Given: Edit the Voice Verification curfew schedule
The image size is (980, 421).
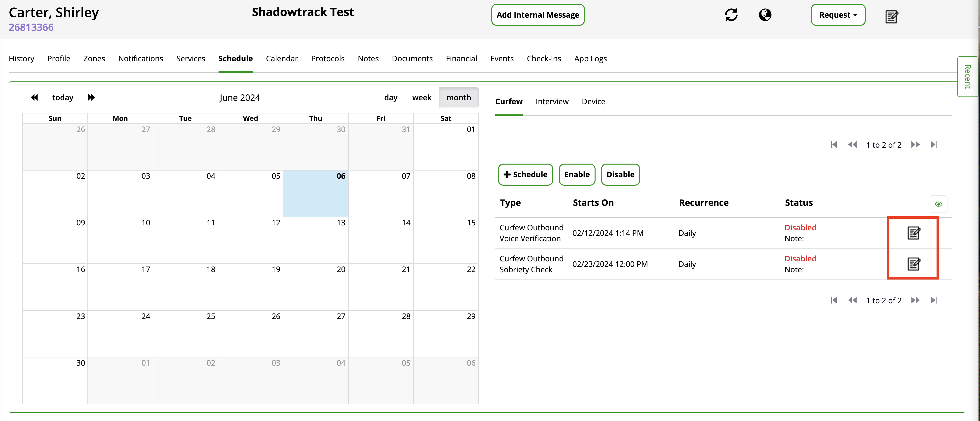Looking at the screenshot, I should click(x=913, y=233).
